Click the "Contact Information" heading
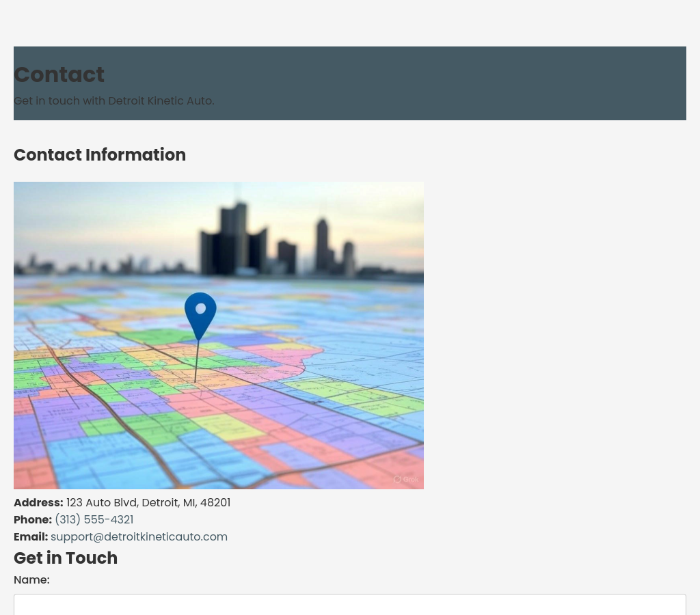Image resolution: width=700 pixels, height=615 pixels. pyautogui.click(x=100, y=155)
